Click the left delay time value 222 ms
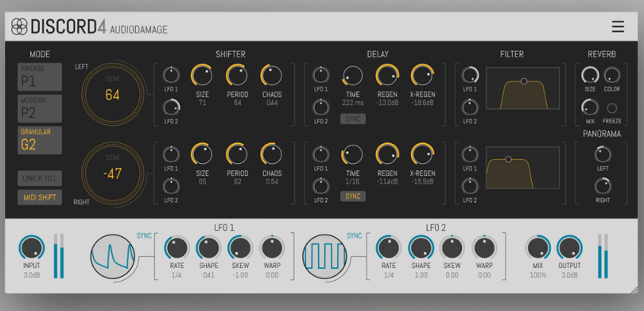The width and height of the screenshot is (644, 311). [x=353, y=103]
